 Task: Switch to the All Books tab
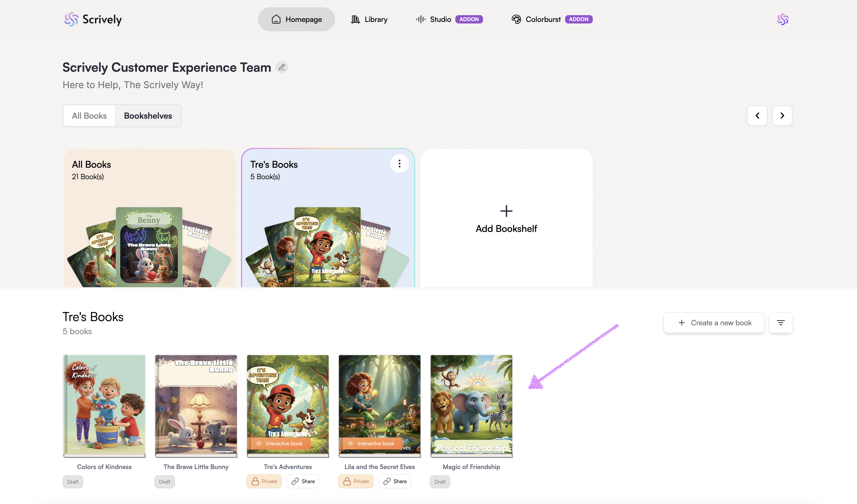[x=89, y=116]
